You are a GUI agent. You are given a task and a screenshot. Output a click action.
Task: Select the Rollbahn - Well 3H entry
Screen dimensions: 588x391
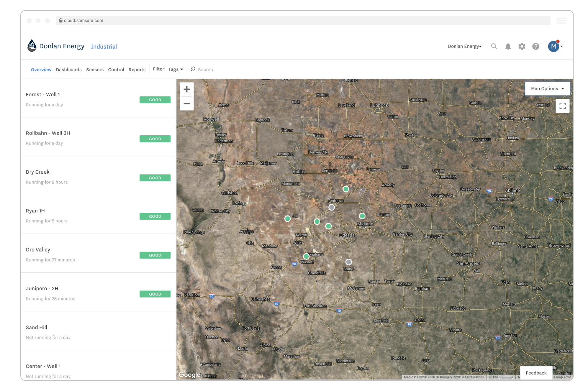click(x=98, y=137)
